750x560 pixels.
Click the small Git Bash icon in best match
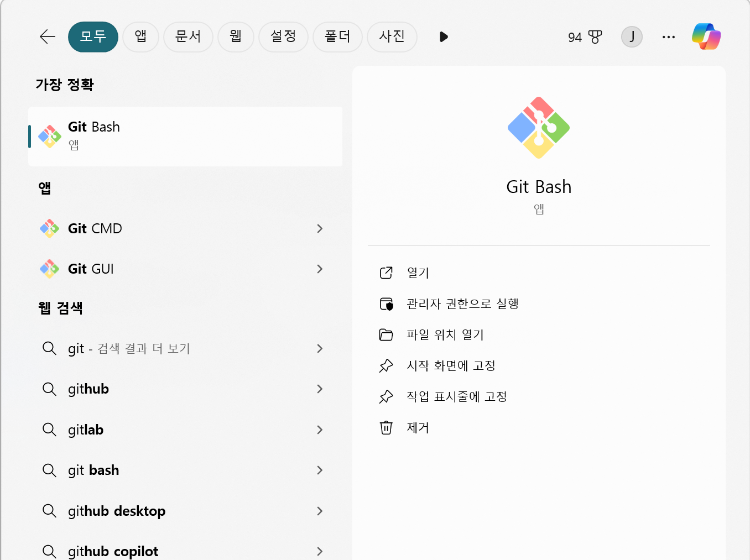[50, 137]
